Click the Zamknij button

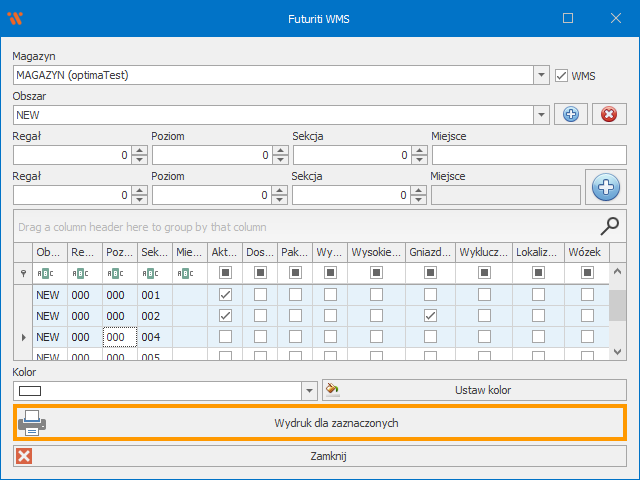(x=320, y=457)
